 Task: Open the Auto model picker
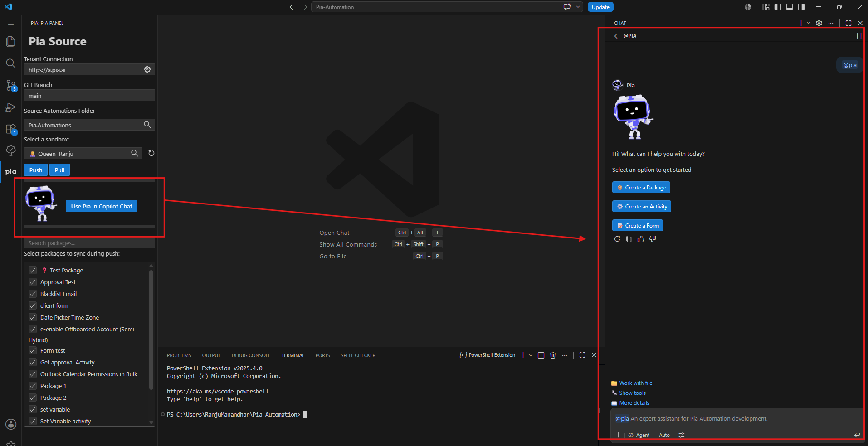pos(664,435)
